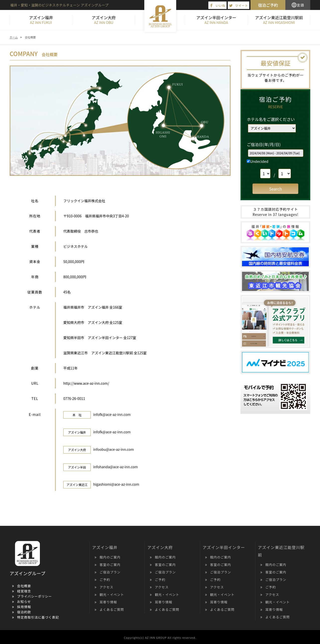This screenshot has height=644, width=320.
Task: Click the footer AZ INN GROUP logo
Action: pyautogui.click(x=27, y=553)
